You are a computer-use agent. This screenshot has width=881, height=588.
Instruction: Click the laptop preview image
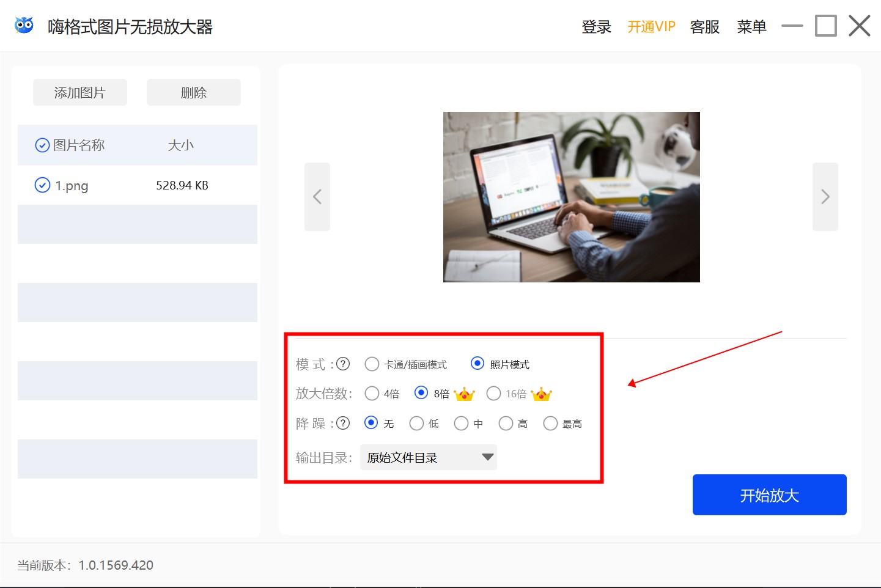(571, 197)
